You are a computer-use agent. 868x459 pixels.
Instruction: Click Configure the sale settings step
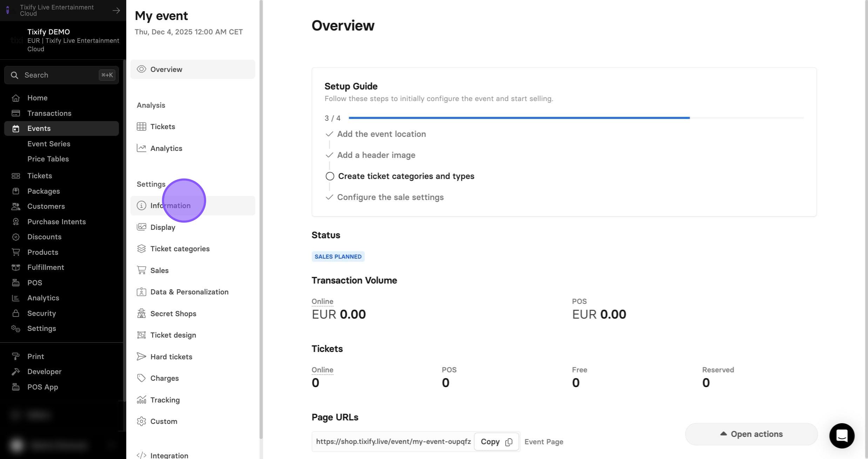[390, 197]
